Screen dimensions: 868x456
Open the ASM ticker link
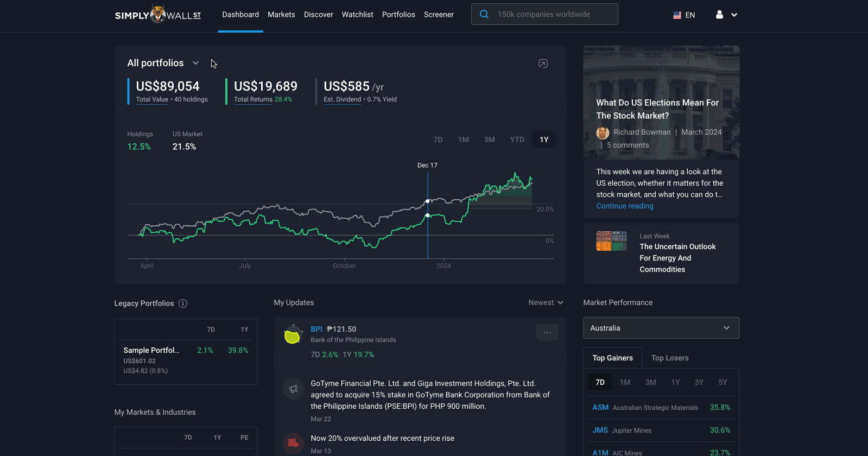(x=600, y=407)
